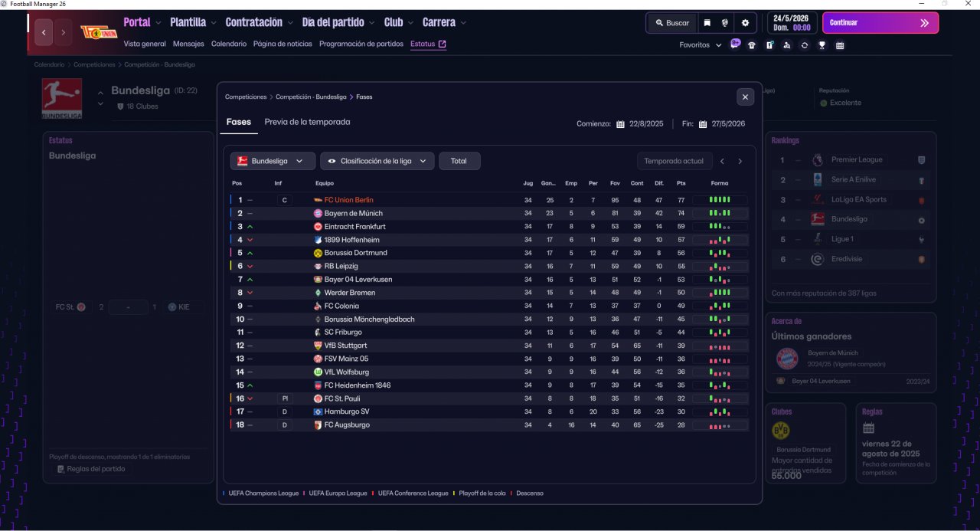This screenshot has width=980, height=531.
Task: Expand the Favoritos dropdown
Action: (701, 45)
